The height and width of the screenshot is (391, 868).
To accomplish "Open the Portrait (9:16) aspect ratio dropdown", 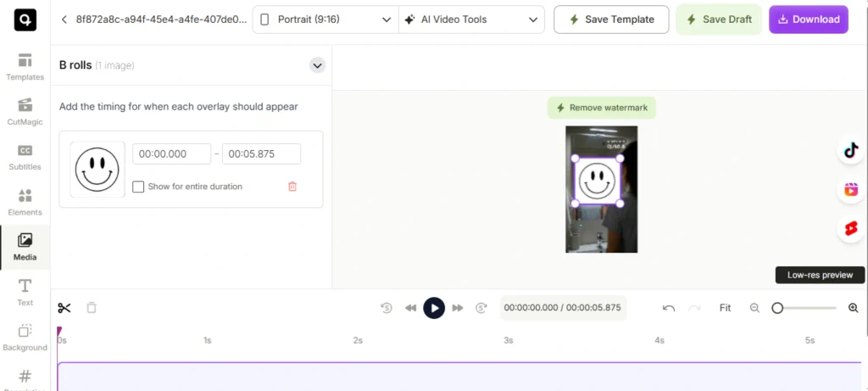I will (x=325, y=19).
